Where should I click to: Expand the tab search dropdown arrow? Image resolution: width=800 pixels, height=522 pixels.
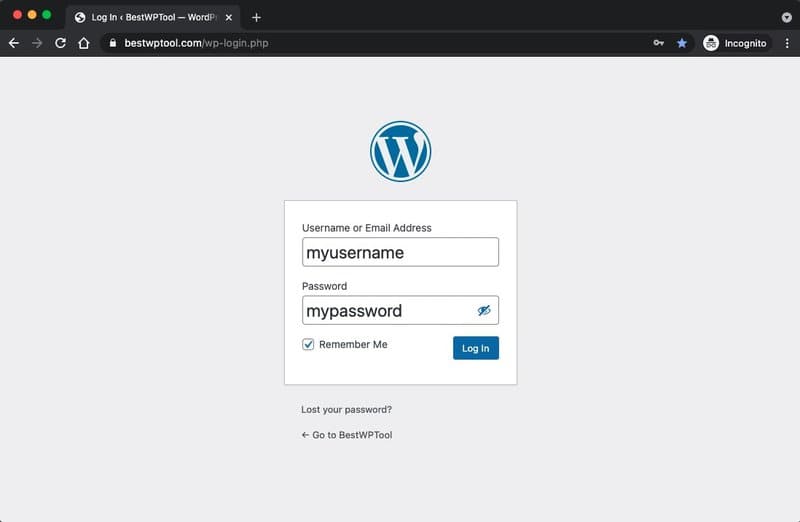pos(786,17)
